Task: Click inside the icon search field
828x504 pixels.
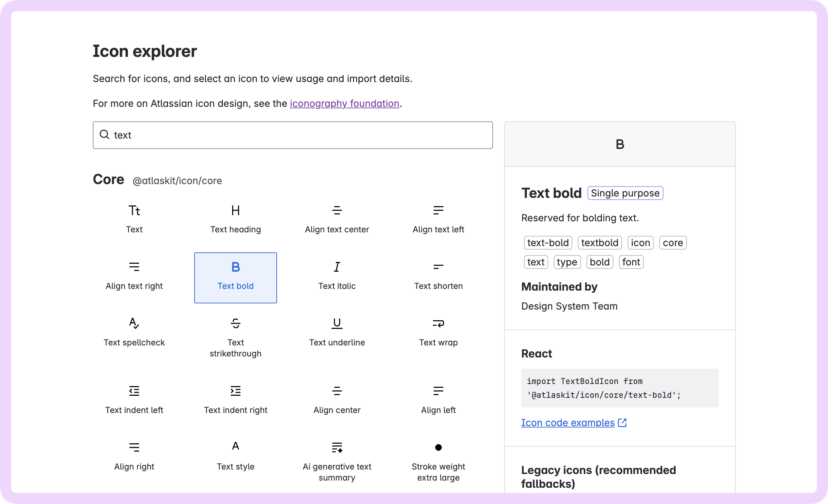Action: pos(293,135)
